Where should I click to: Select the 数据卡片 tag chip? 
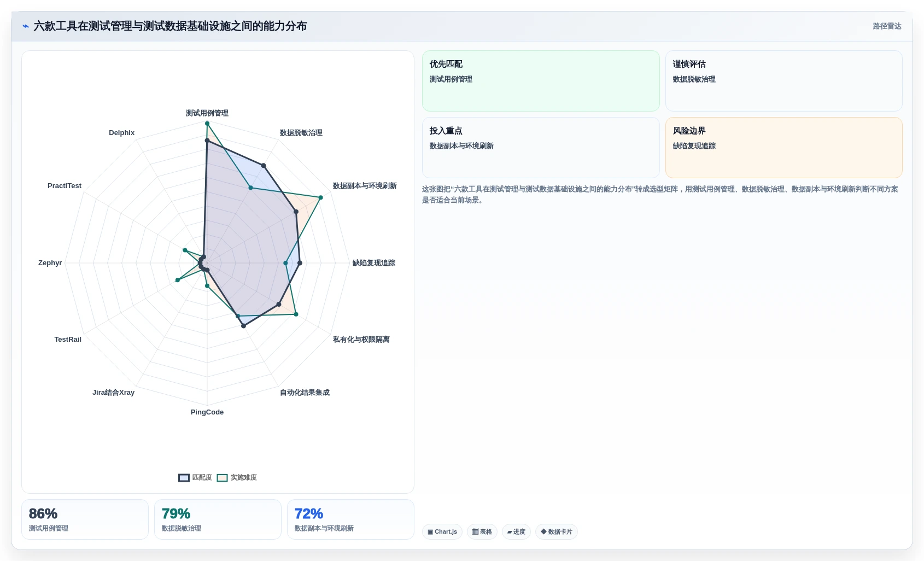[x=557, y=531]
